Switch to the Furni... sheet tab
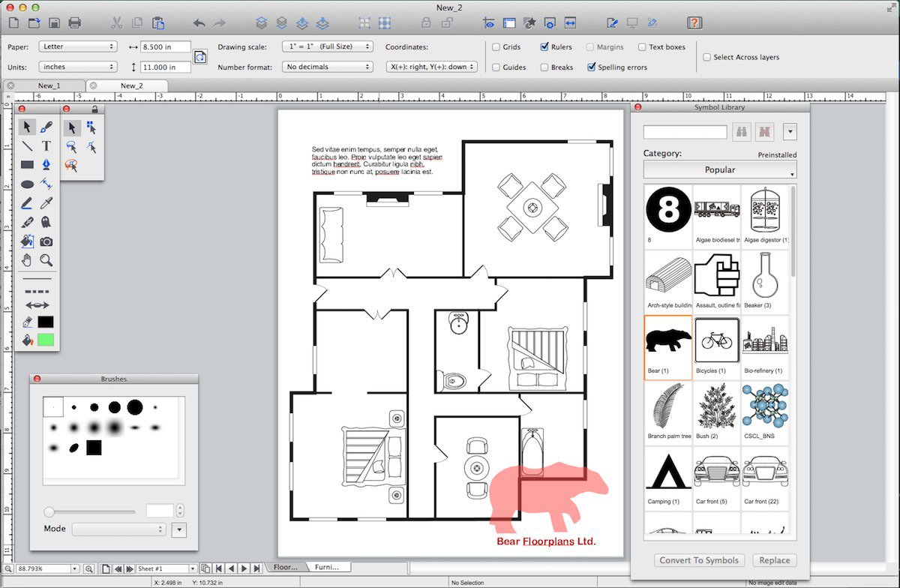The width and height of the screenshot is (900, 588). point(326,568)
